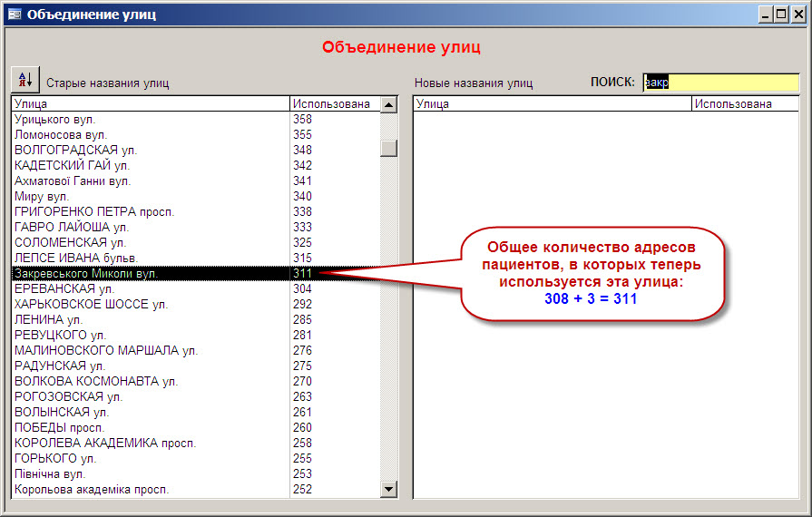Select row 'ЛЕПСЕ ИВАНА бульв.'
Screen dimensions: 812x517
(196, 258)
